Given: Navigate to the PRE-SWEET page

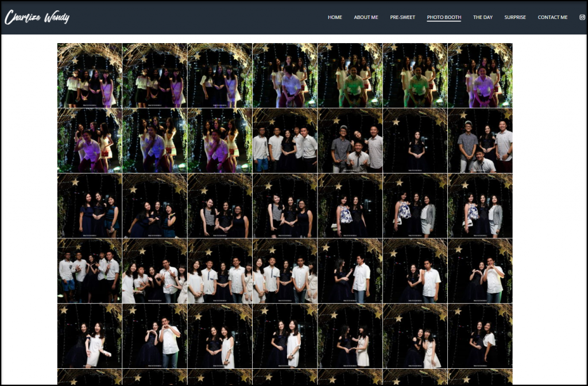Looking at the screenshot, I should pos(403,17).
